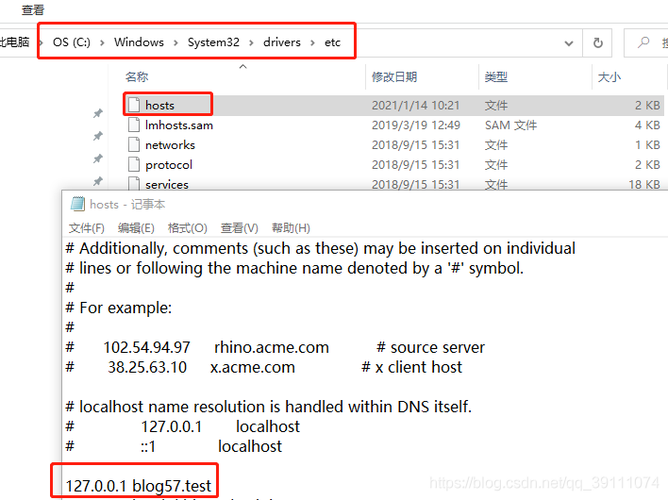
Task: Click rhino.acme.com in the Notepad text
Action: (x=271, y=348)
